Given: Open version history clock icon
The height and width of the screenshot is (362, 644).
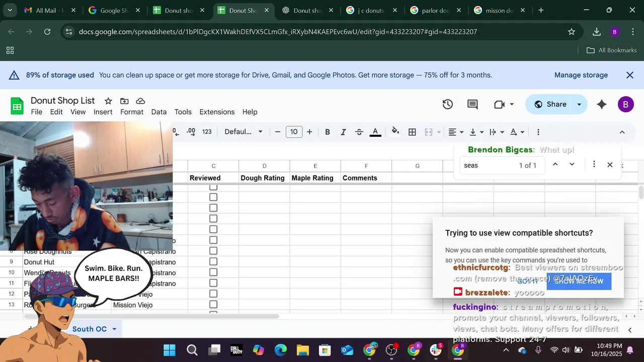Looking at the screenshot, I should (x=447, y=104).
